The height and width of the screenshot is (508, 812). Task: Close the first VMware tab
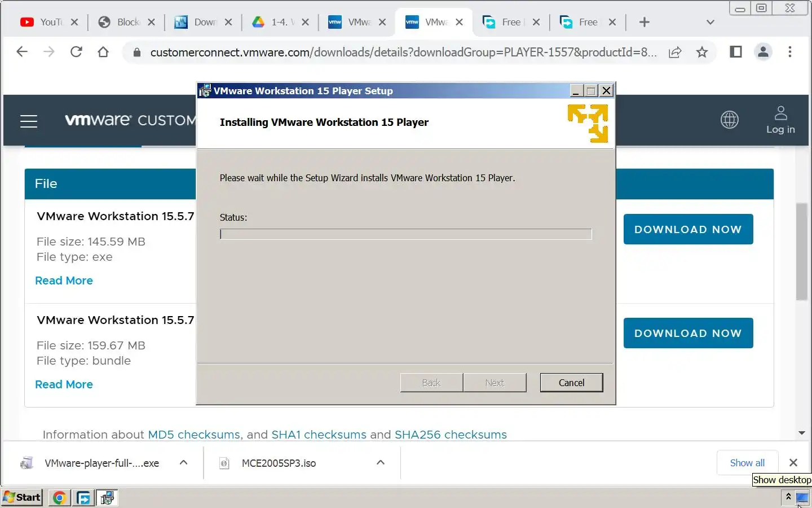382,22
